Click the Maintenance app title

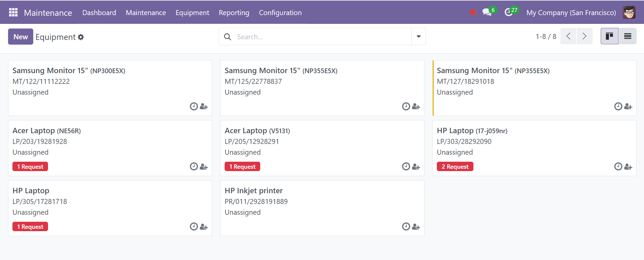pos(48,13)
